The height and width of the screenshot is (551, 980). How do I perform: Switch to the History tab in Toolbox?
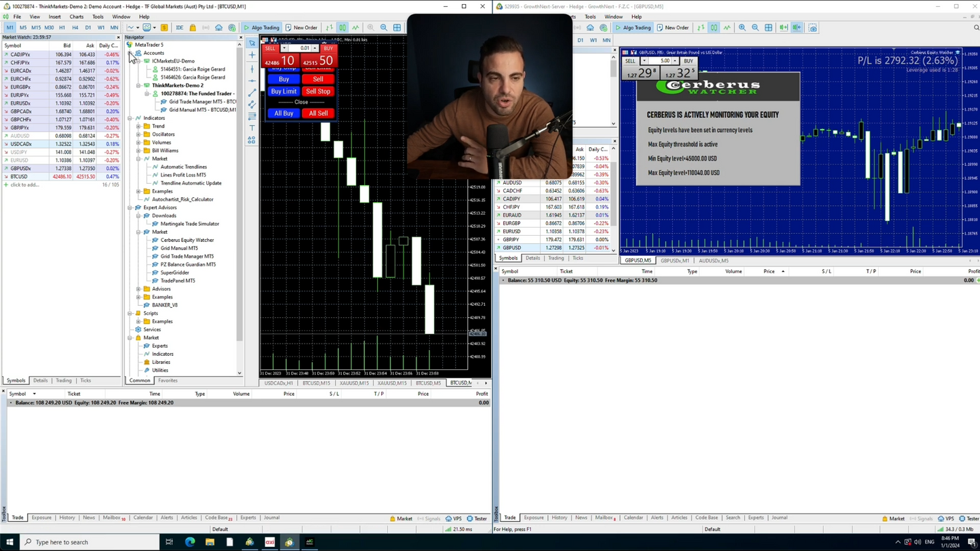tap(66, 518)
